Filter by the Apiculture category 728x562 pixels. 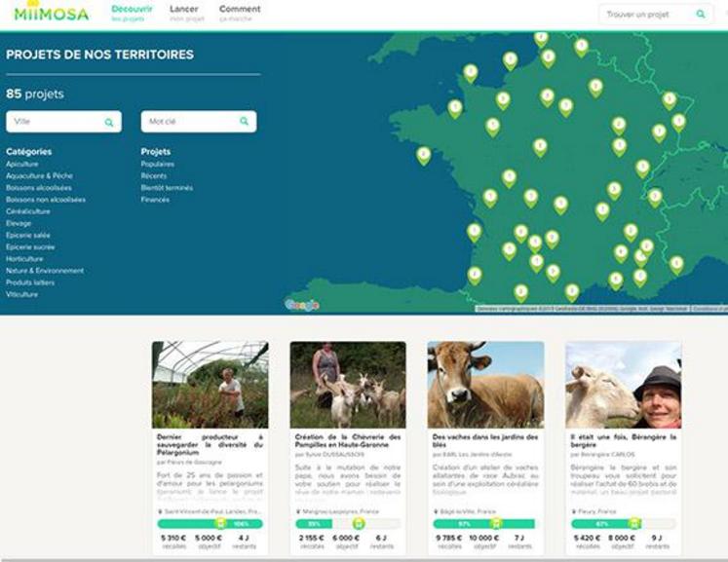pyautogui.click(x=22, y=165)
